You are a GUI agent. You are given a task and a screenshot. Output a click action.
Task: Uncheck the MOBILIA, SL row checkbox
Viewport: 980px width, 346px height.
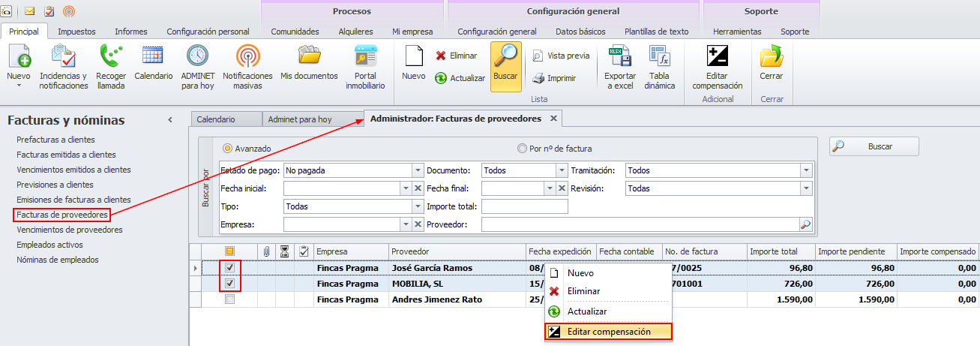[x=230, y=284]
